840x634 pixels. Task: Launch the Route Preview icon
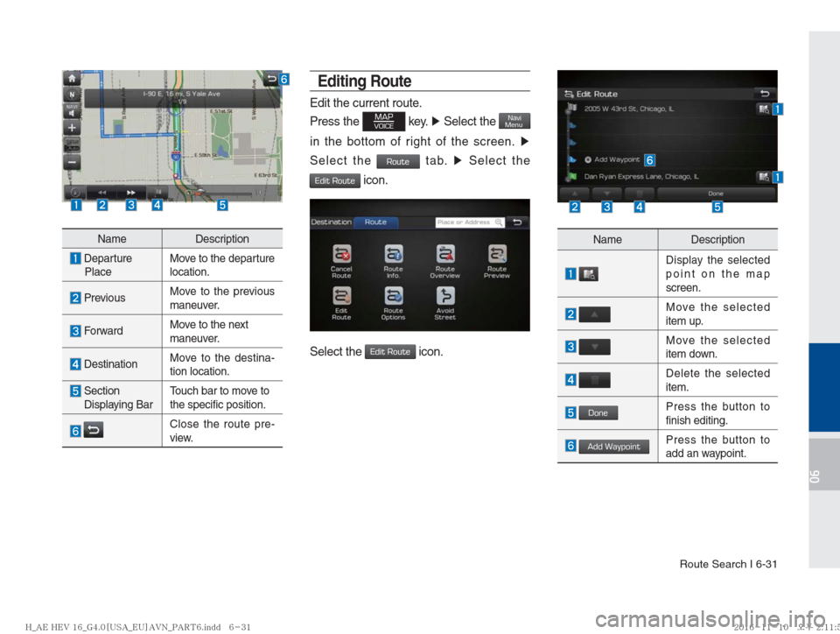pos(497,262)
